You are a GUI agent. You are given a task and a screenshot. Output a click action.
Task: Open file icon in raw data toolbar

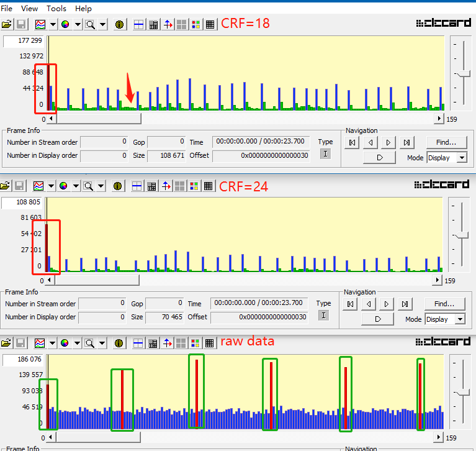(6, 343)
